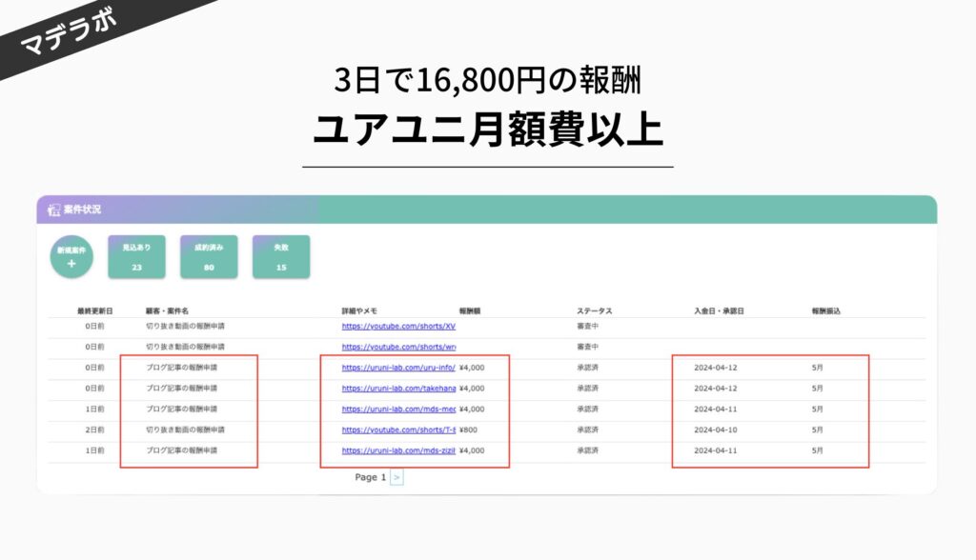Visit the uruni-lab.com/mds-me link

398,409
